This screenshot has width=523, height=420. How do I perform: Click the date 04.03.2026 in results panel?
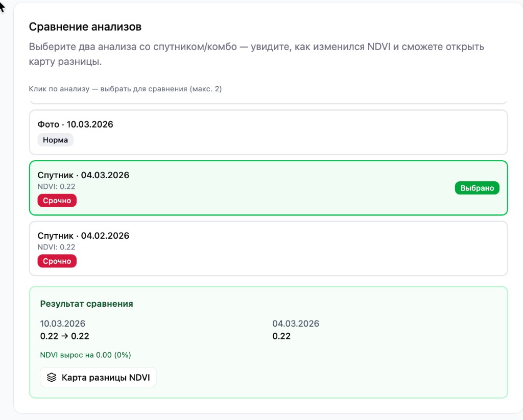[296, 323]
